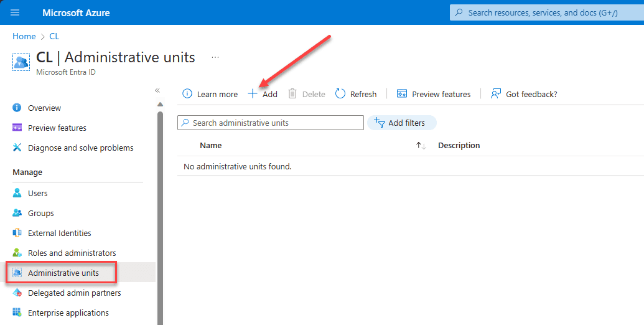Click the sidebar Preview features icon
644x325 pixels.
coord(17,128)
